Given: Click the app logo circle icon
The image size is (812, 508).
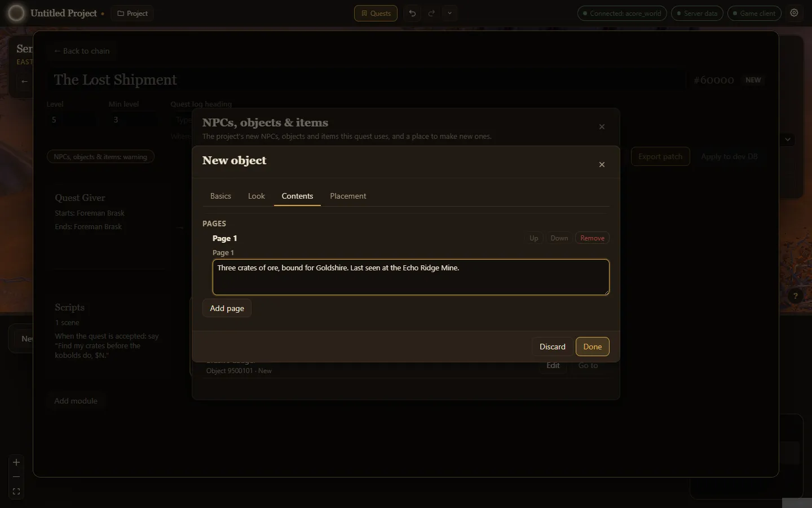Looking at the screenshot, I should coord(16,13).
